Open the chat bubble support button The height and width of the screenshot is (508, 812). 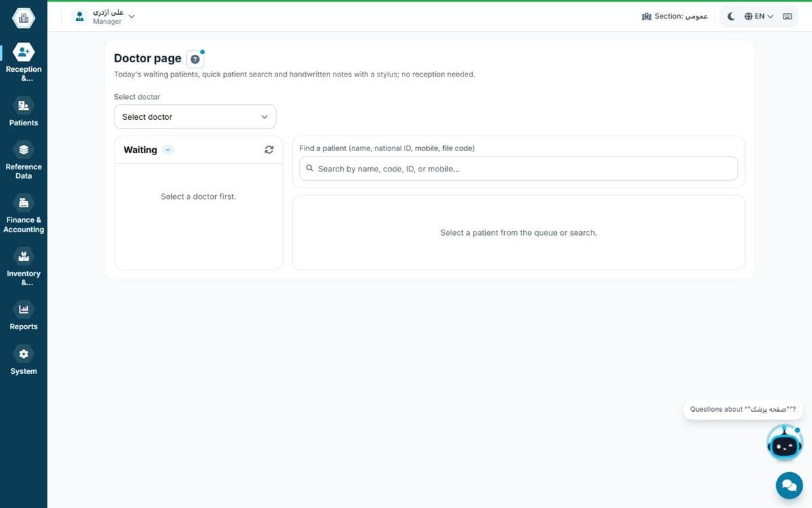point(788,485)
